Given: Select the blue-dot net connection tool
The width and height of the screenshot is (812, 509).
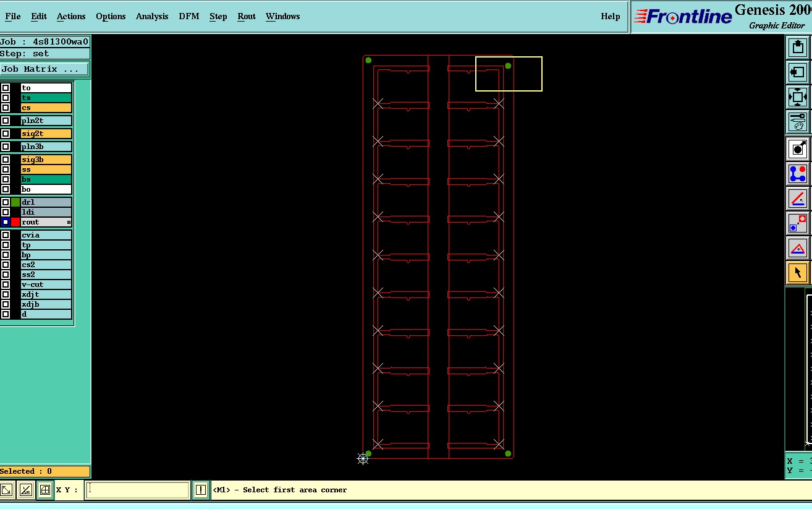Looking at the screenshot, I should (x=798, y=174).
